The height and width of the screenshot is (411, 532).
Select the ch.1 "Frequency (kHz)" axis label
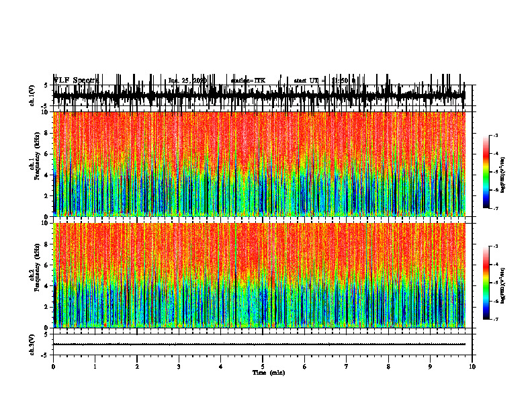point(37,156)
